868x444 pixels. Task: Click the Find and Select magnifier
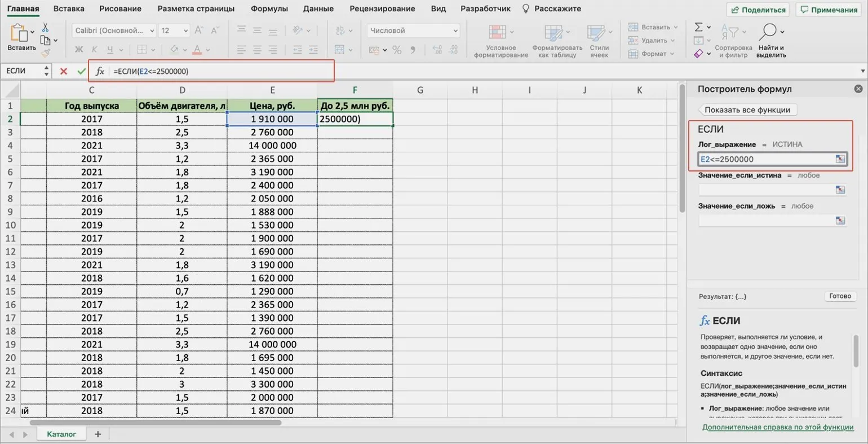point(768,32)
